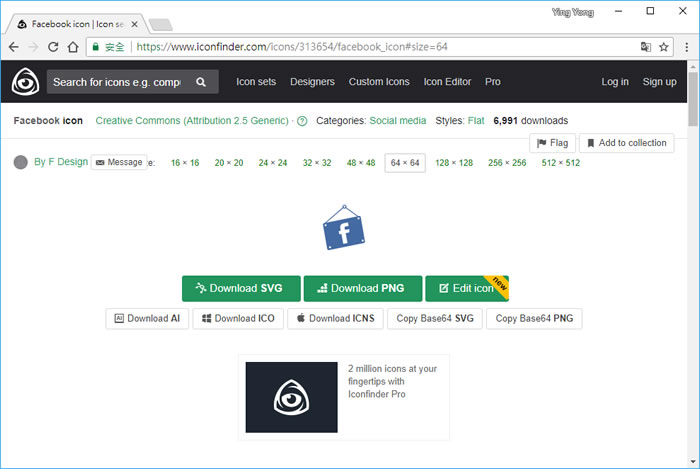The image size is (700, 469).
Task: Open the Designers menu item
Action: pos(312,82)
